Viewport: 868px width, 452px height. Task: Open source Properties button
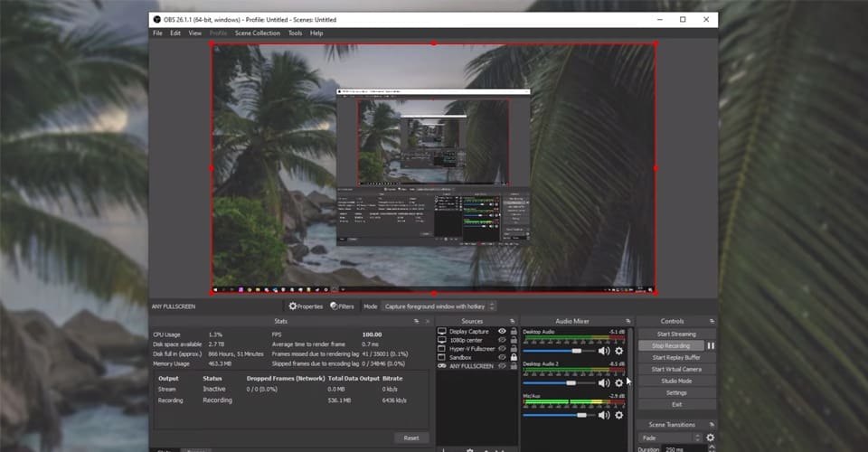[307, 306]
